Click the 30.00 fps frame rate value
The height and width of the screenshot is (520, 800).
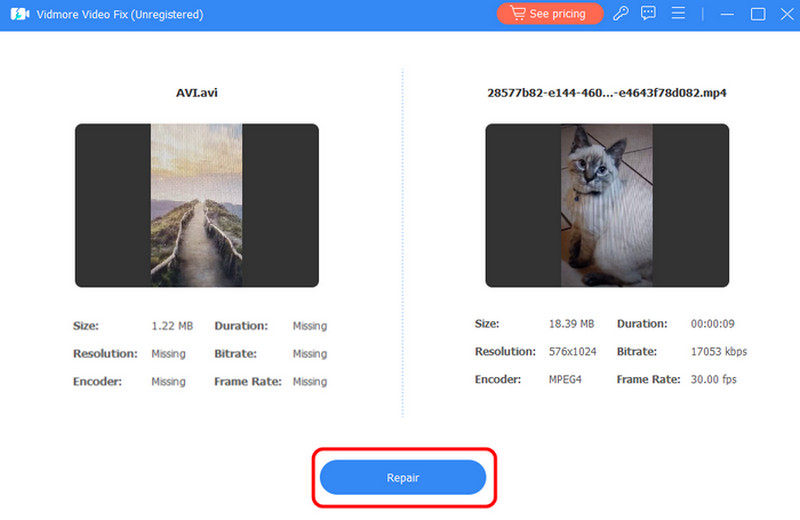714,380
